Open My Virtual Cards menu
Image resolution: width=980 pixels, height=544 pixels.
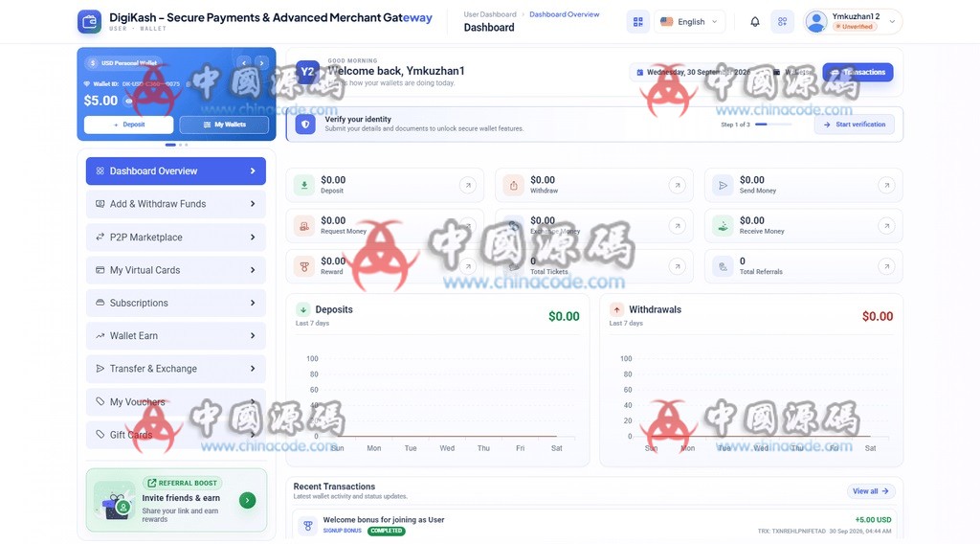[176, 270]
